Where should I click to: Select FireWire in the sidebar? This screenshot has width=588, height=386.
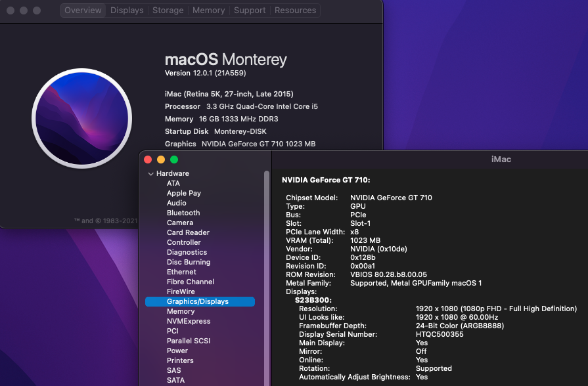pyautogui.click(x=181, y=291)
